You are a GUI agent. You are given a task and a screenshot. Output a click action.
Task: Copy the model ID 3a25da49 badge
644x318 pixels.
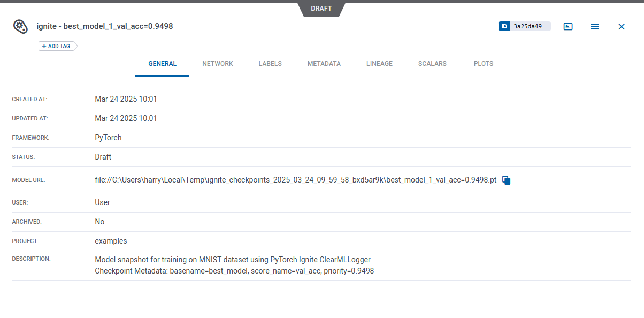[524, 26]
